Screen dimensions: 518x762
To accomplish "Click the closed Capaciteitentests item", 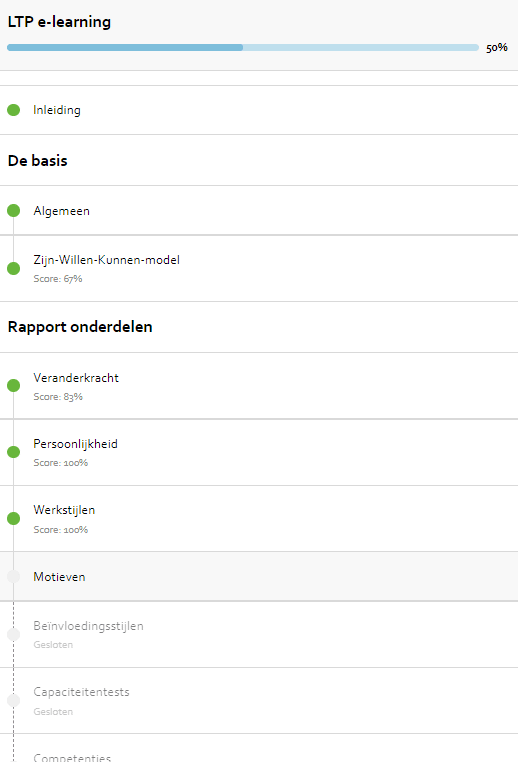I will [x=259, y=700].
